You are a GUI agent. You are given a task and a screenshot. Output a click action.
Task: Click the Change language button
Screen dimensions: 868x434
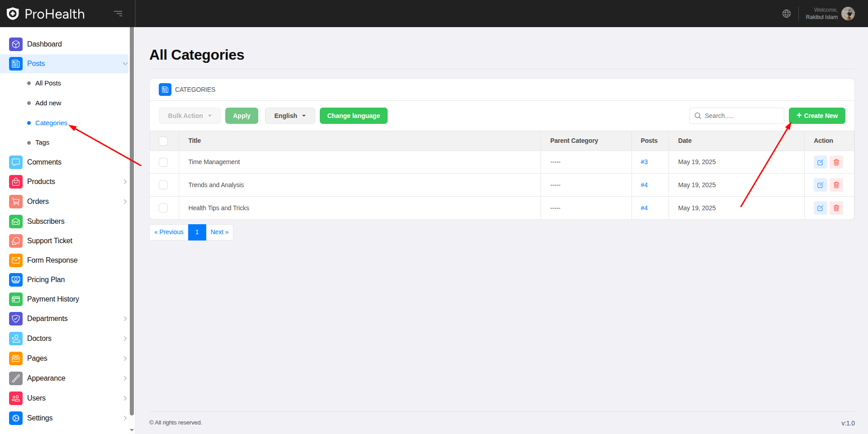[353, 116]
